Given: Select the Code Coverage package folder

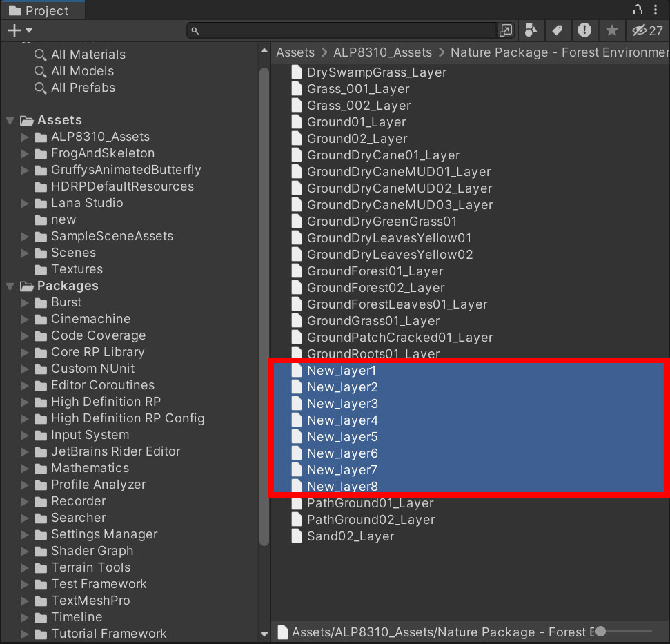Looking at the screenshot, I should tap(90, 336).
